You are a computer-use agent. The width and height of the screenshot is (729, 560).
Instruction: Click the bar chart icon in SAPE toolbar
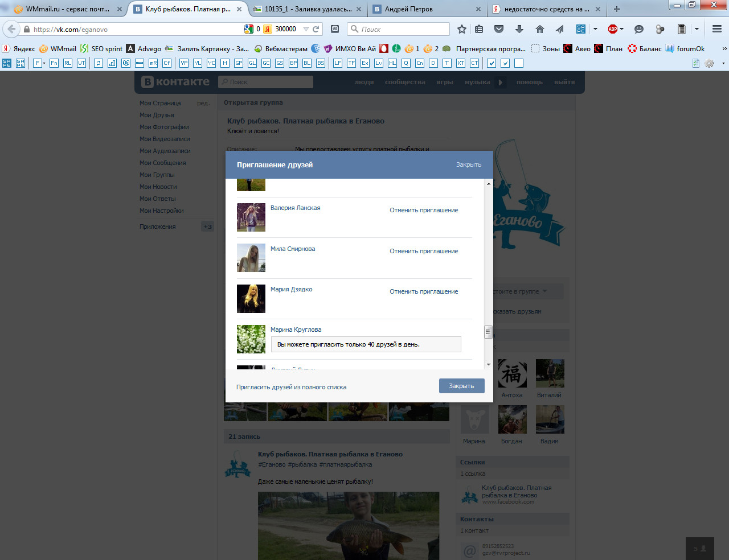pyautogui.click(x=112, y=63)
